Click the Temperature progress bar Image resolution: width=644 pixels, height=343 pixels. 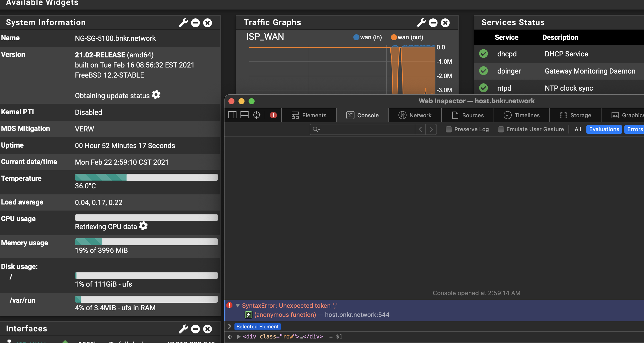146,177
